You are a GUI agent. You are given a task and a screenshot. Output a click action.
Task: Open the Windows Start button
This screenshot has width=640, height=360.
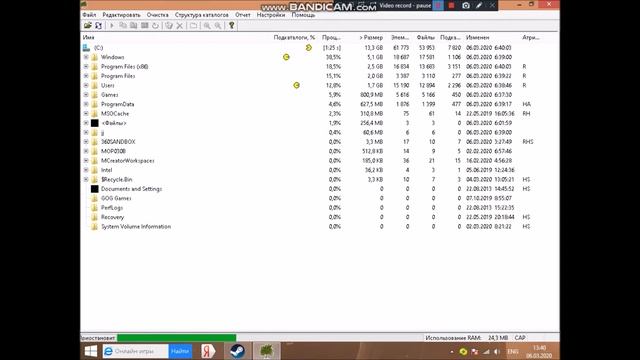pos(91,351)
